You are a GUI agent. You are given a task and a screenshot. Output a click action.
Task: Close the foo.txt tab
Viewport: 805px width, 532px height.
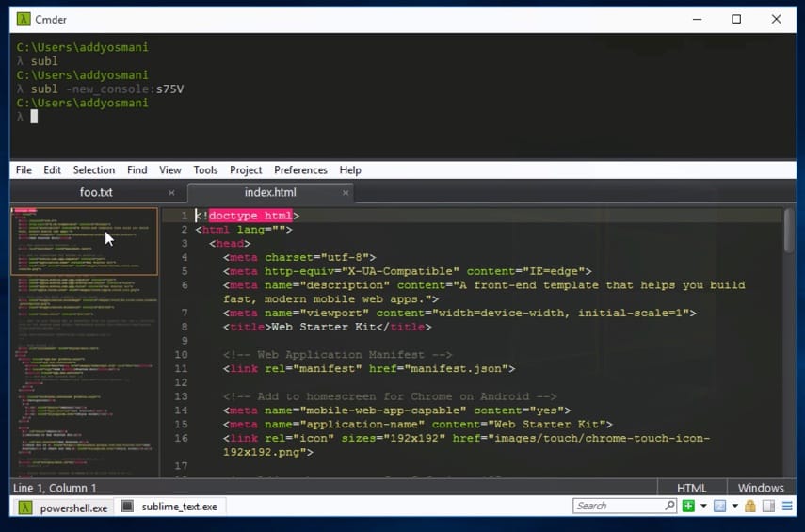click(171, 193)
